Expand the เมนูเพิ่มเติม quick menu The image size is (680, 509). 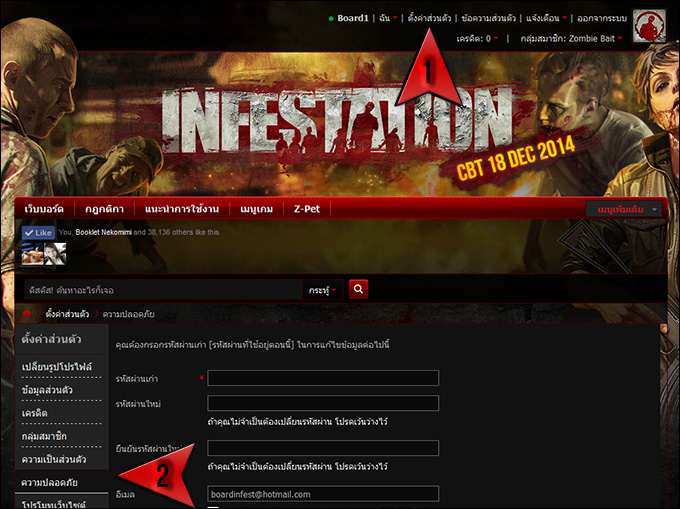coord(626,209)
